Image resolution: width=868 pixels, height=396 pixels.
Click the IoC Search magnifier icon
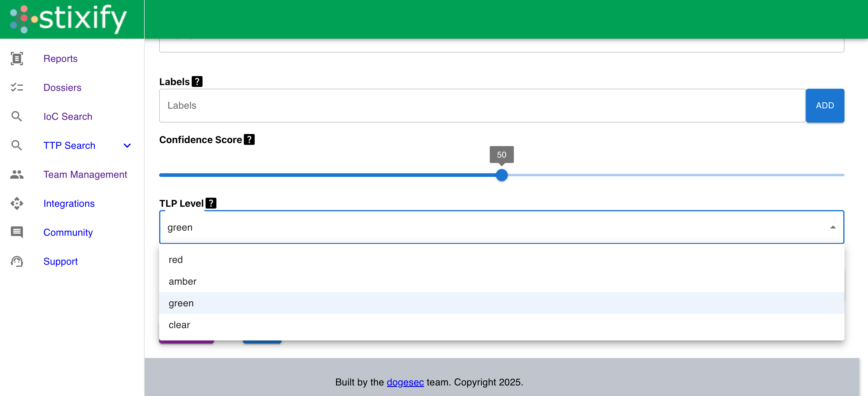coord(17,117)
